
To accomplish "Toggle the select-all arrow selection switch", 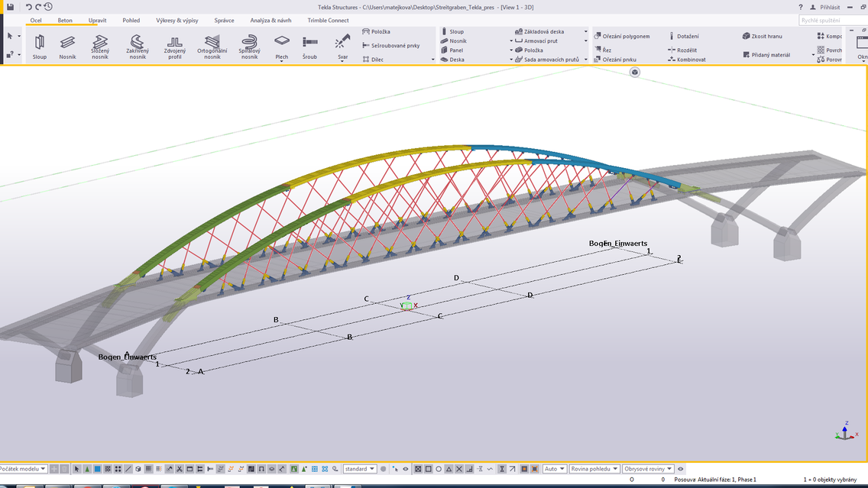I will (x=77, y=469).
